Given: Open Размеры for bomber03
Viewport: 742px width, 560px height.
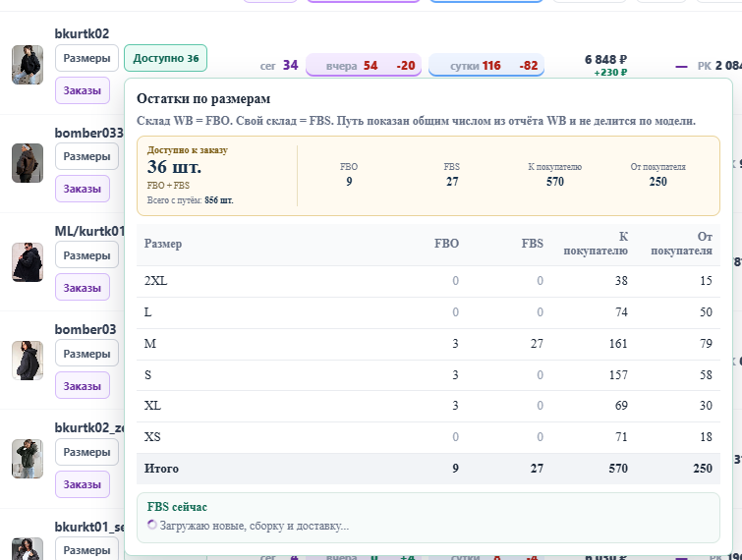Looking at the screenshot, I should tap(86, 354).
